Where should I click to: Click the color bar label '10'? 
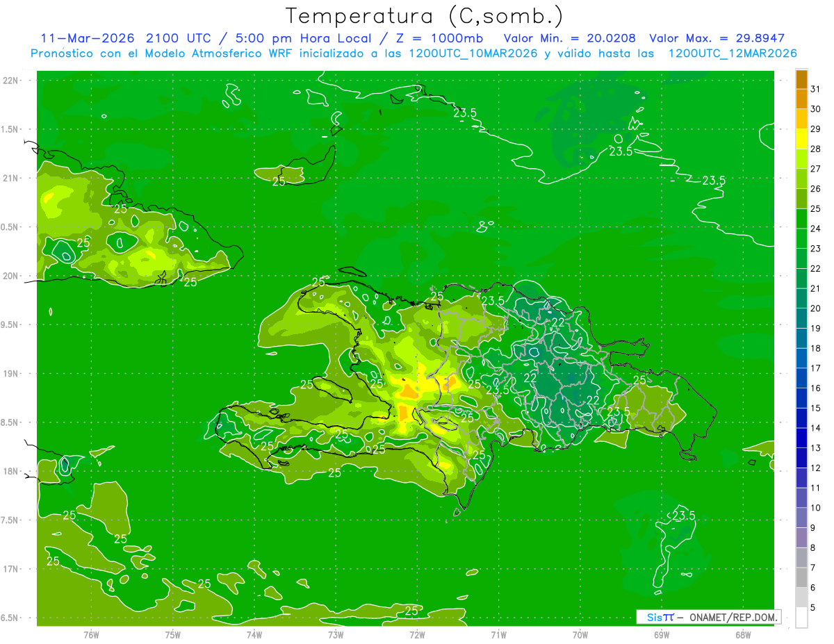click(816, 508)
